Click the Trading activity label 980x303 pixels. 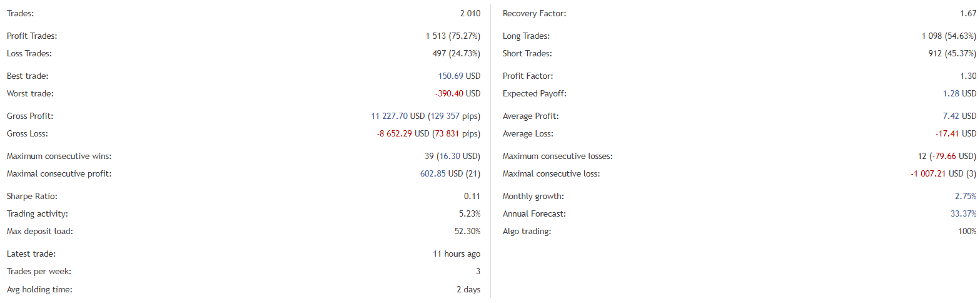(x=38, y=214)
